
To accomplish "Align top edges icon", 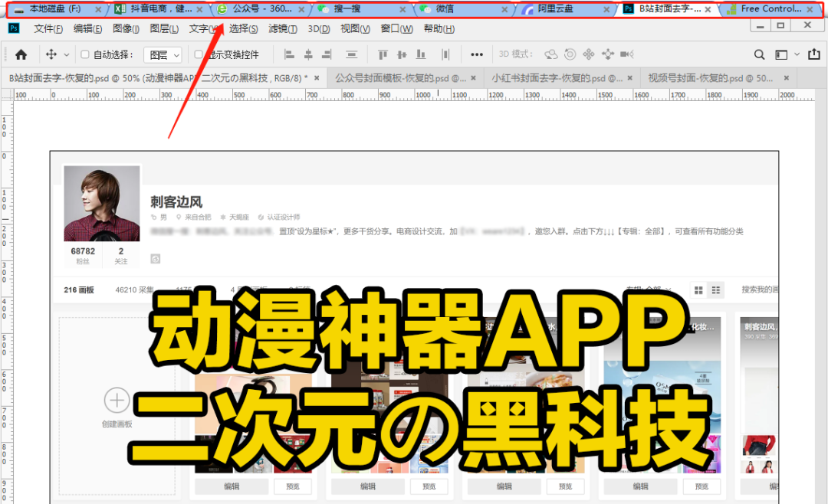I will (383, 54).
